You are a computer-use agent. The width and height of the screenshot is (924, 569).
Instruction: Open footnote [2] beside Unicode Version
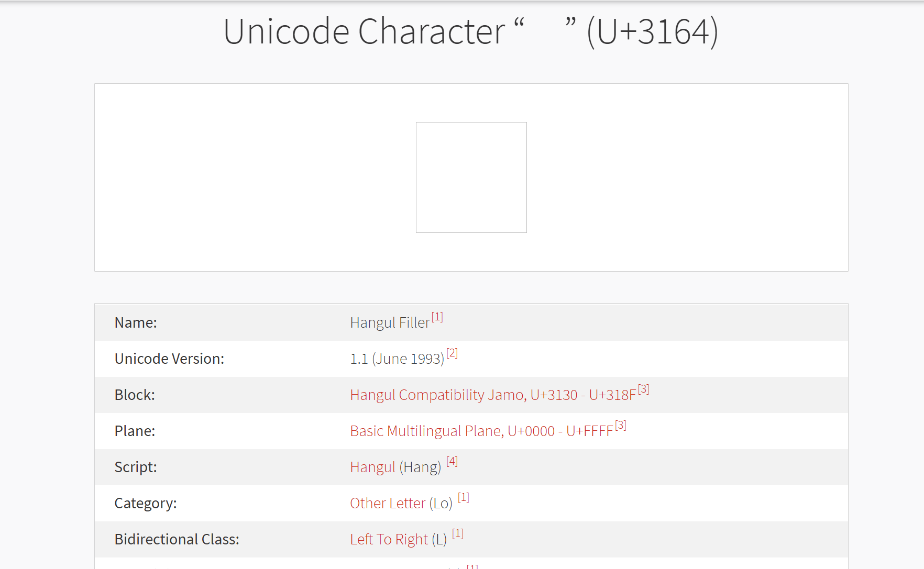point(452,353)
